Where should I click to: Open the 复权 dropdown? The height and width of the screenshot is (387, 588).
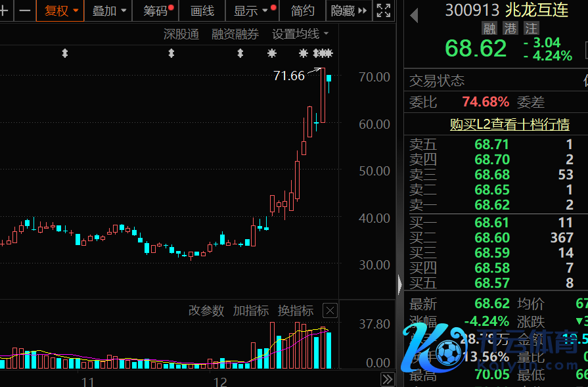[60, 11]
